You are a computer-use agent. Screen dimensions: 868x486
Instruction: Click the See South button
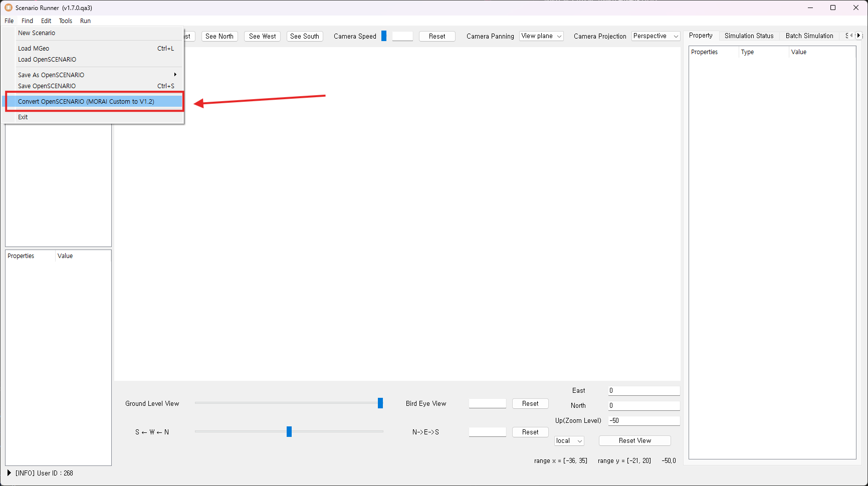304,37
